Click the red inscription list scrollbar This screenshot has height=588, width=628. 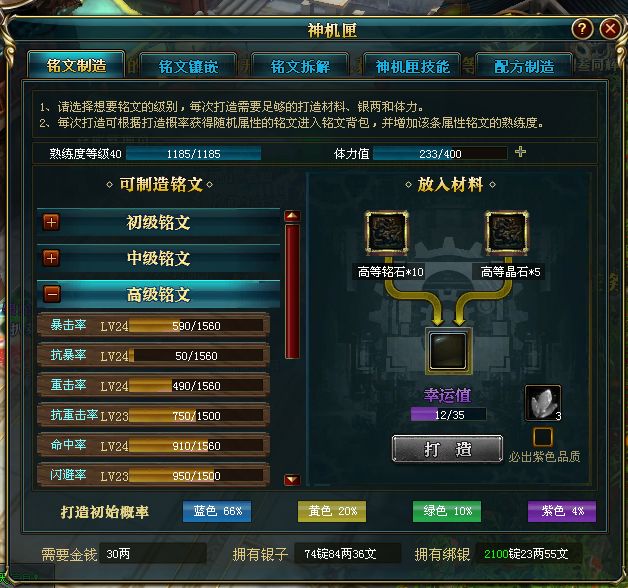292,292
